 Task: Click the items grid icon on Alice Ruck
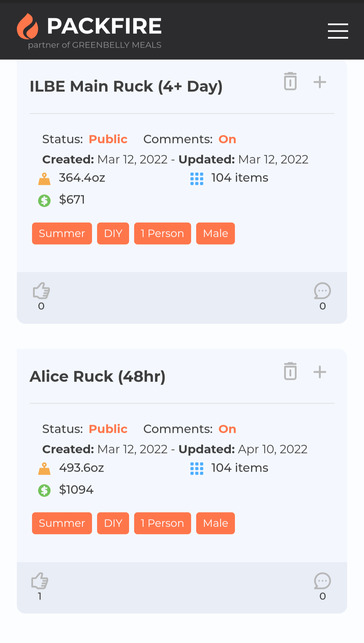click(x=197, y=469)
